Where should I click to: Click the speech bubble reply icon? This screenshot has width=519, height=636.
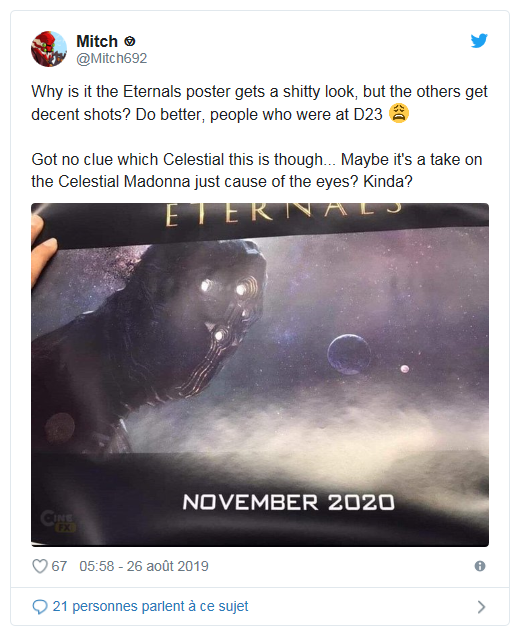tap(40, 607)
